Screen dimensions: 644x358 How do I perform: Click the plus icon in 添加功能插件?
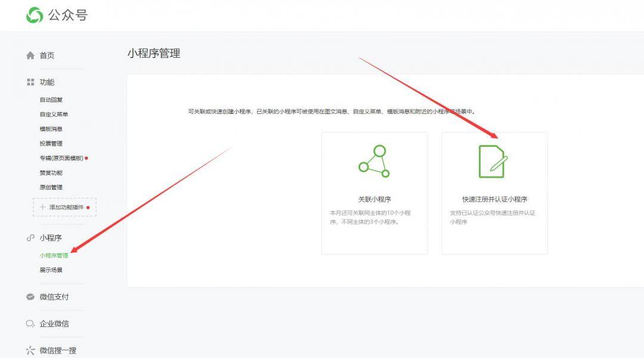pos(42,207)
